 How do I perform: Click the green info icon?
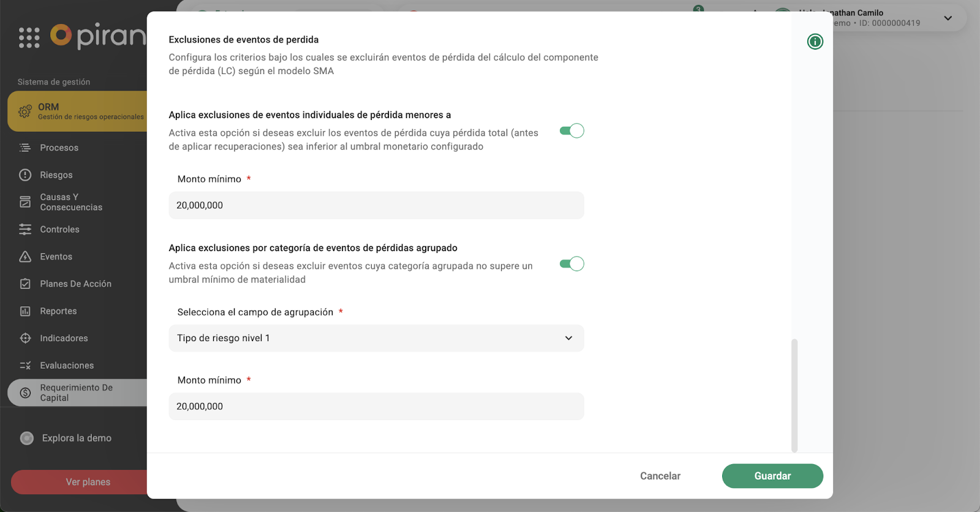click(815, 42)
